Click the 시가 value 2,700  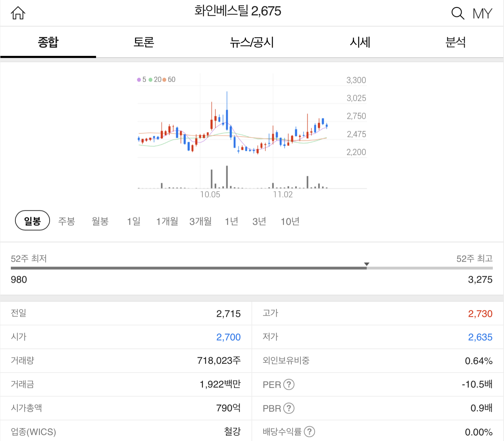[228, 337]
